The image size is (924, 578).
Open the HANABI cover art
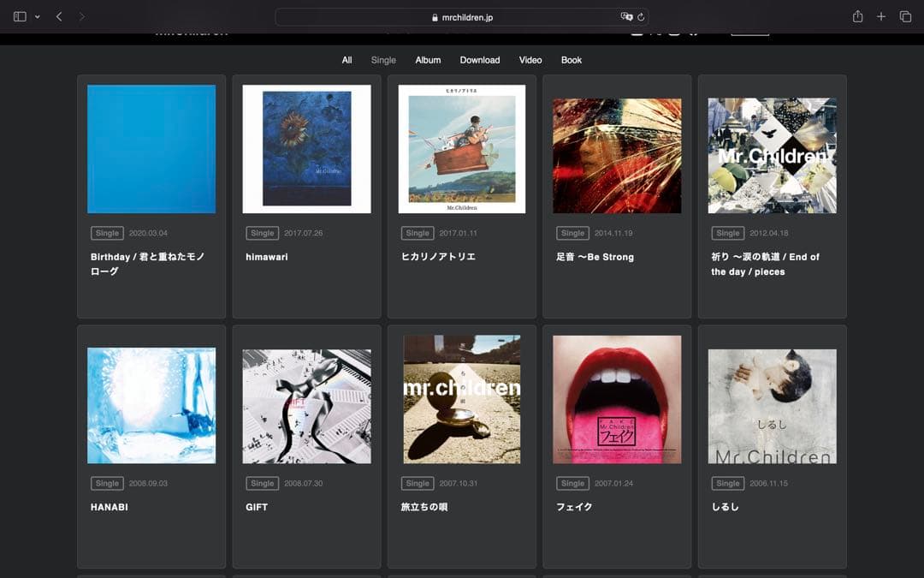(x=151, y=406)
